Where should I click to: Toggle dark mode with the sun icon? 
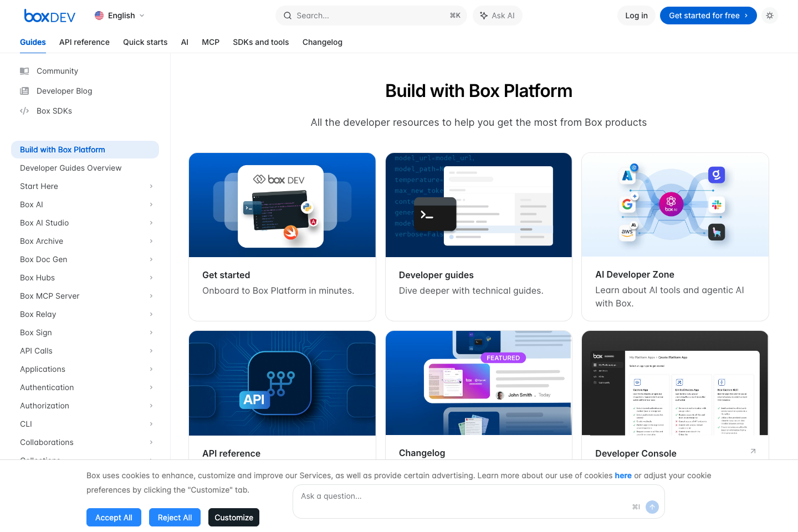point(770,16)
